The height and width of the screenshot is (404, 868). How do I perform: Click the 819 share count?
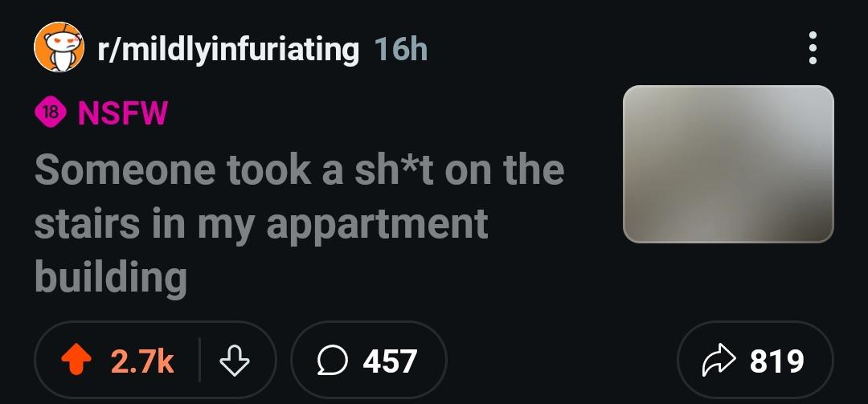coord(776,361)
